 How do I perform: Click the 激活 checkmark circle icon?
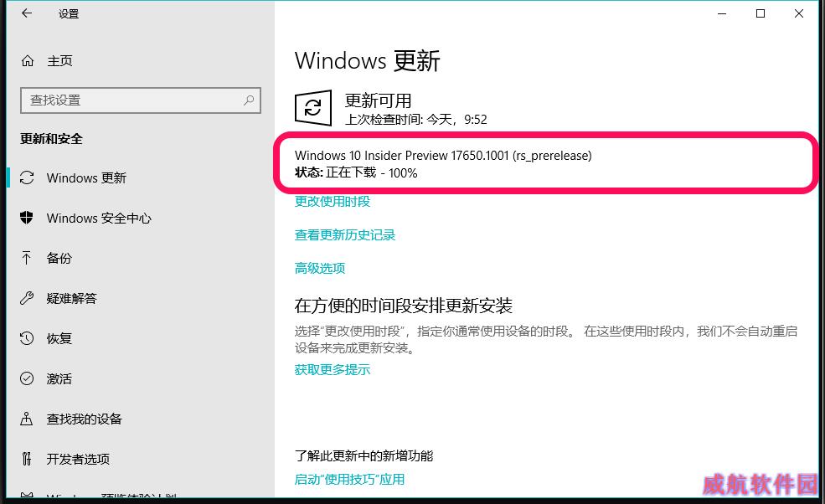pyautogui.click(x=26, y=378)
